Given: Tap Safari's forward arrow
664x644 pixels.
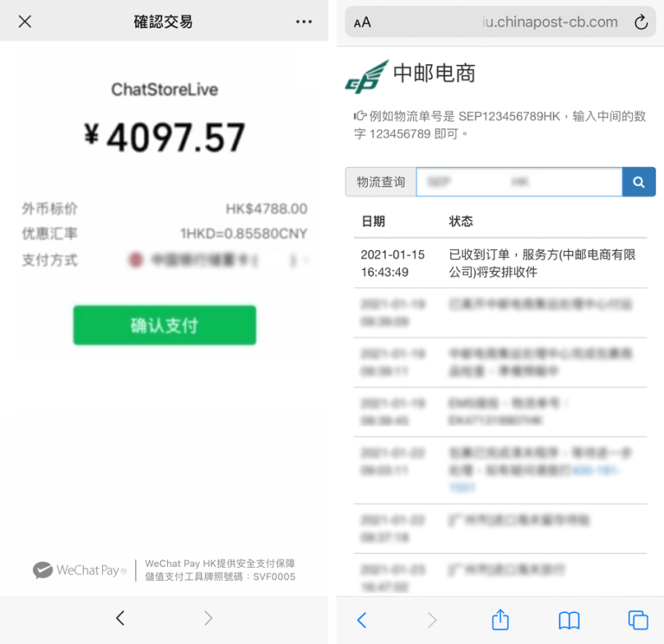Looking at the screenshot, I should click(432, 621).
